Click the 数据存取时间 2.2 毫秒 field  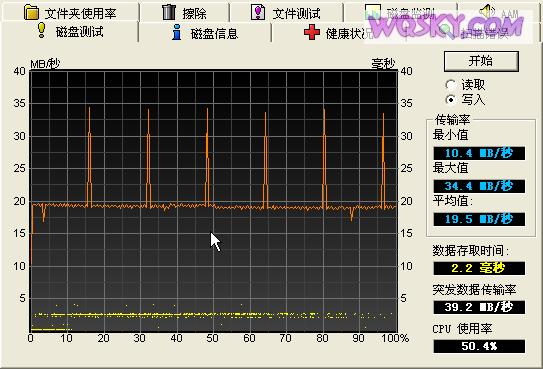tap(479, 268)
